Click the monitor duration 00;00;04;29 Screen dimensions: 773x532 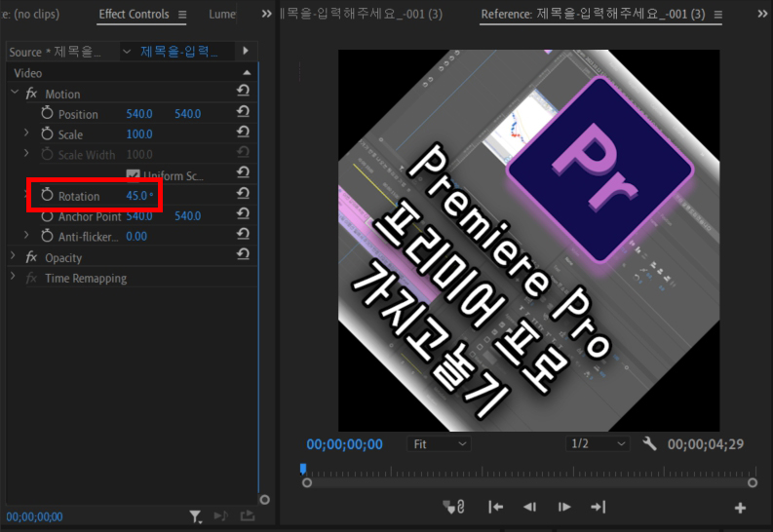click(x=706, y=444)
